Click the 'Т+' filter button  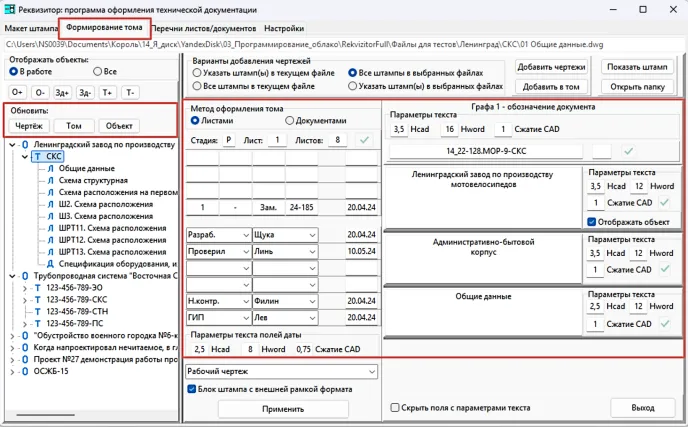click(x=106, y=92)
